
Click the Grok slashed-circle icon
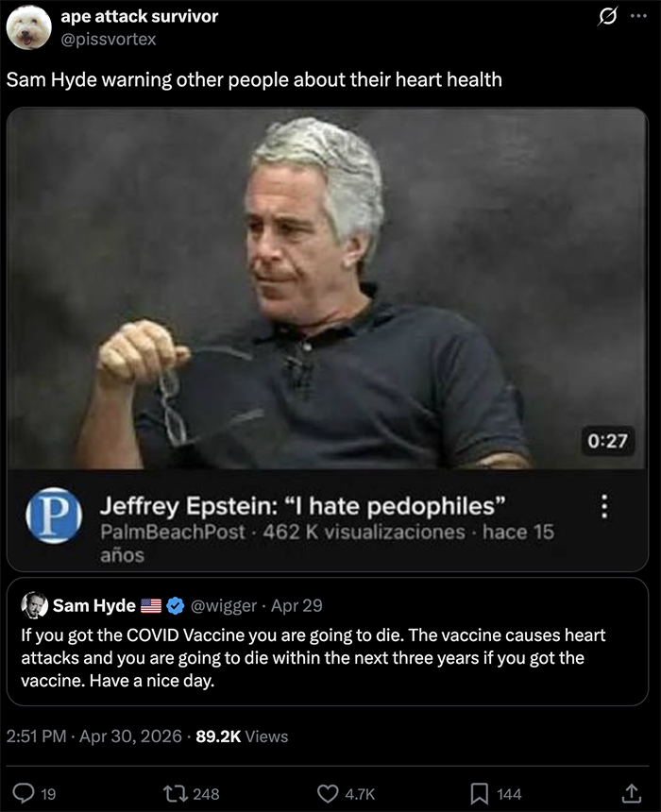click(x=607, y=17)
